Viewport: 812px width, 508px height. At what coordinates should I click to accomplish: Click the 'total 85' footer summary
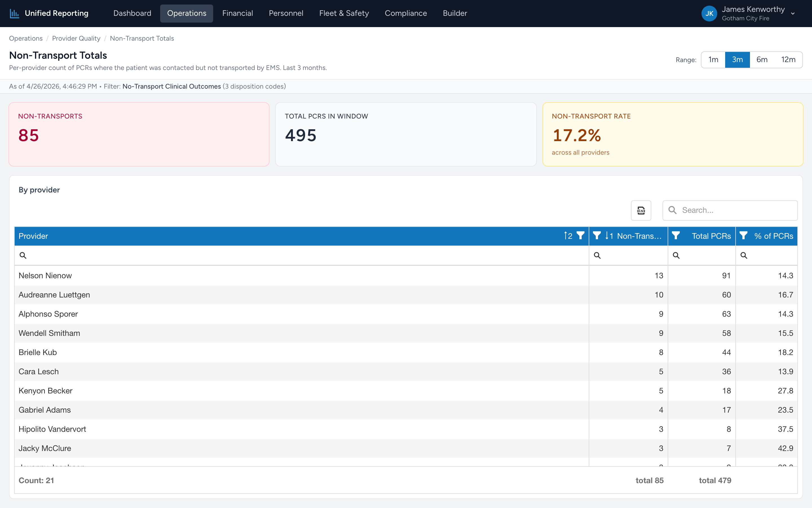[x=649, y=480]
